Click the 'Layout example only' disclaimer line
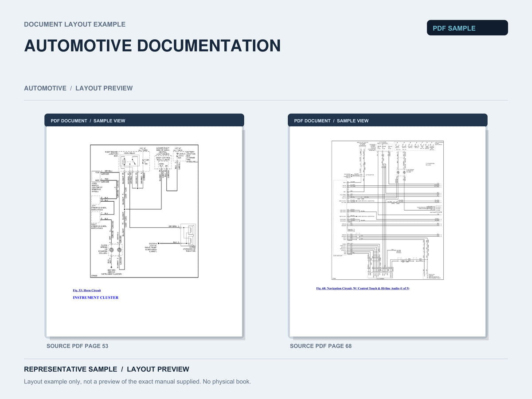The height and width of the screenshot is (399, 532). 137,381
